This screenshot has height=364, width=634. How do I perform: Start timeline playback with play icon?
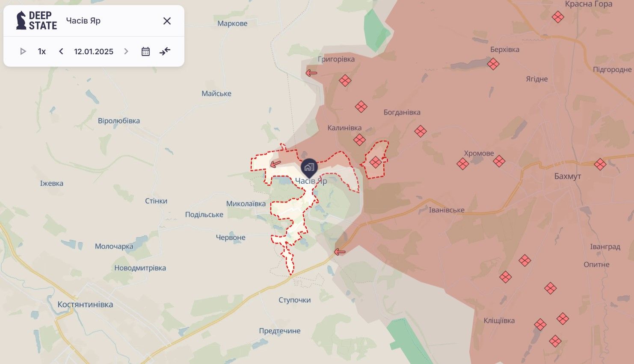(x=23, y=52)
